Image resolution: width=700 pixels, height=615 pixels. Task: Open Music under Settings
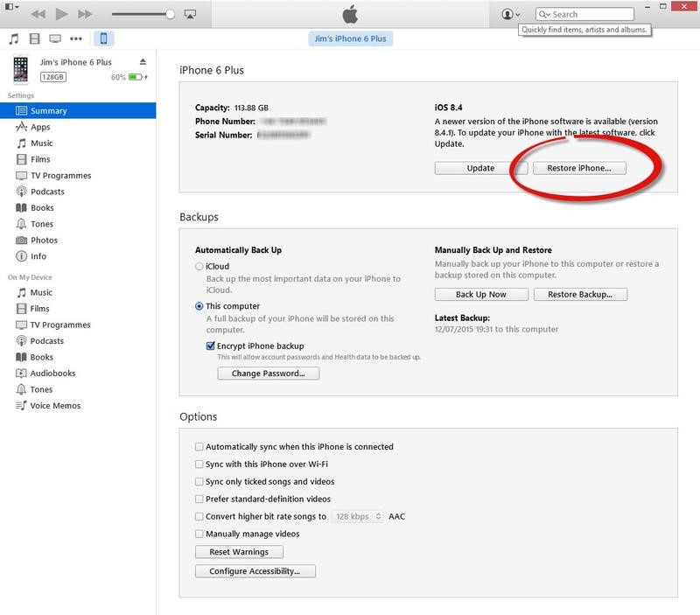pos(78,143)
